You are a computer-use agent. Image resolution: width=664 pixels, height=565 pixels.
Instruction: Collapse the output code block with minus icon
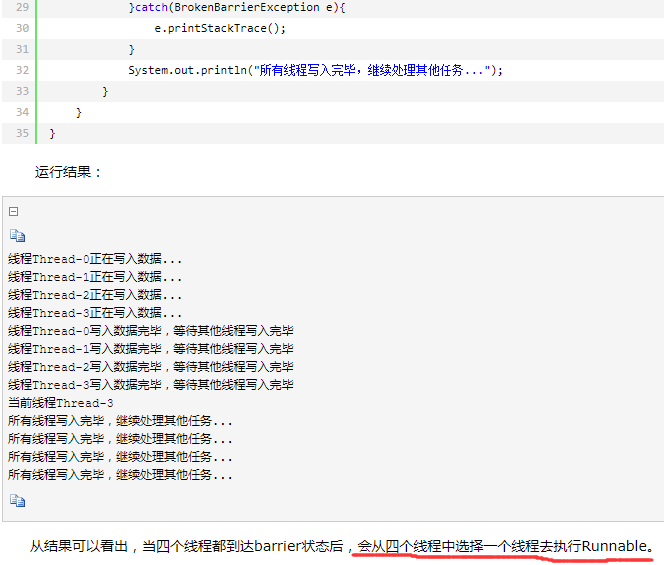click(x=14, y=211)
